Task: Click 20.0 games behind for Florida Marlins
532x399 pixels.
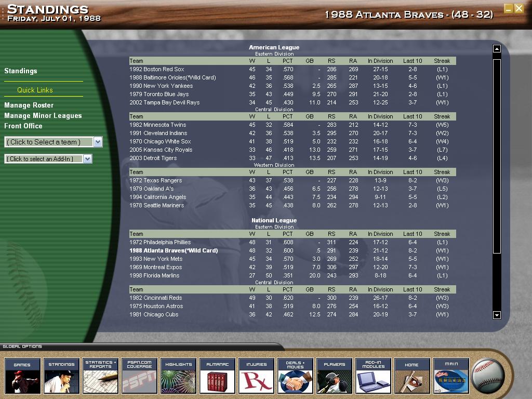Action: click(x=314, y=275)
